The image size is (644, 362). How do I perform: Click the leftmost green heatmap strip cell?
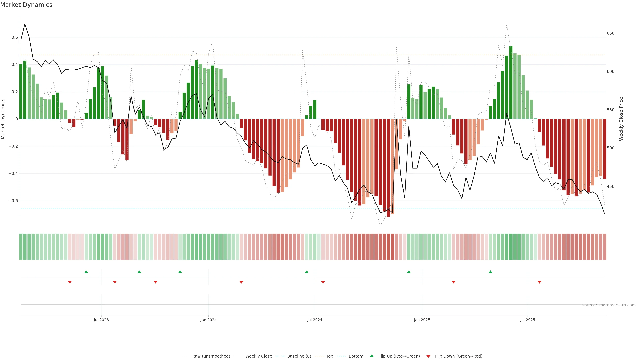point(21,247)
